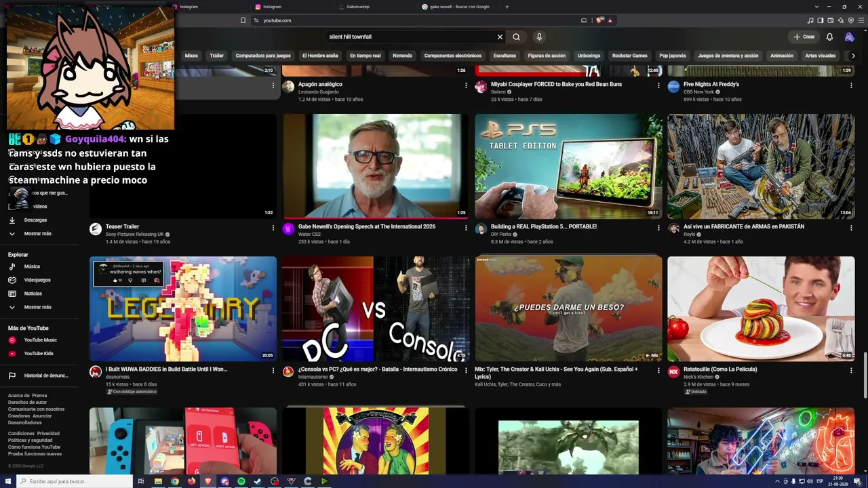Open options for Consola vs PC video
The width and height of the screenshot is (868, 488).
click(466, 370)
